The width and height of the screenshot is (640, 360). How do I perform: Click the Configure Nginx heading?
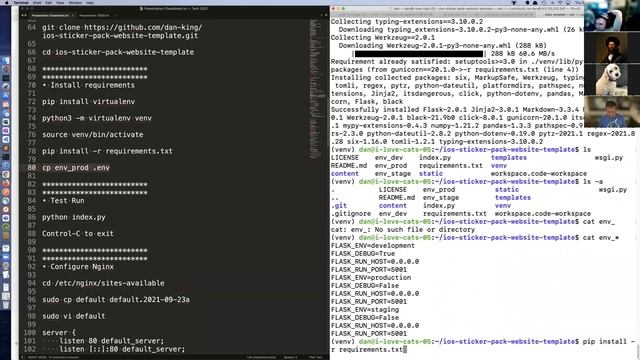[78, 267]
